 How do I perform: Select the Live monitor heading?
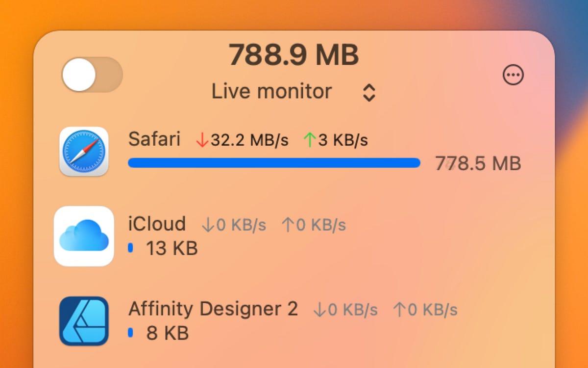pos(271,91)
